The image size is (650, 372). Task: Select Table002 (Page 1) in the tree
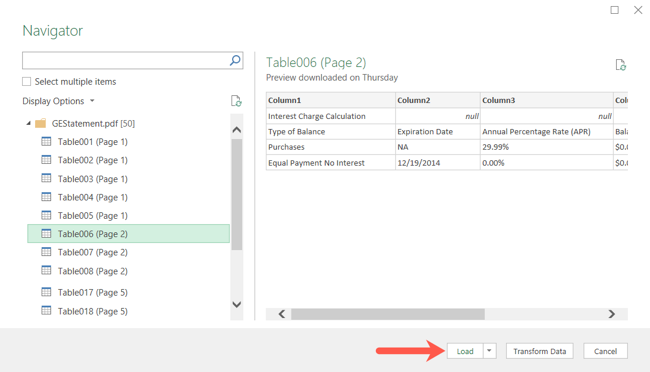point(92,160)
